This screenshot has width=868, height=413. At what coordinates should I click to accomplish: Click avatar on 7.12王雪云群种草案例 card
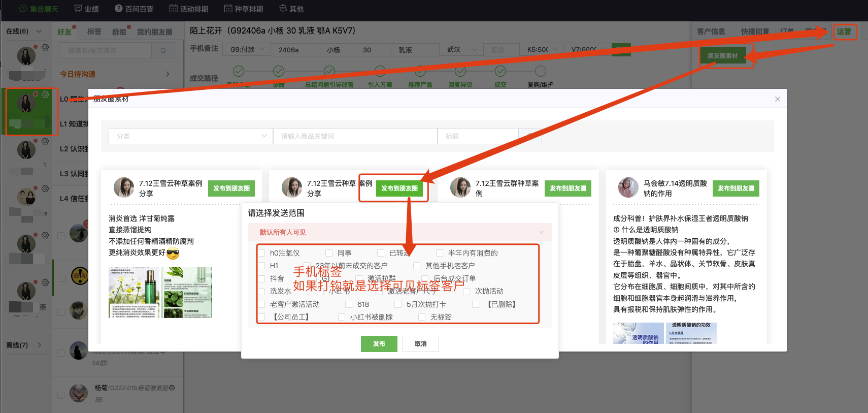click(x=460, y=187)
